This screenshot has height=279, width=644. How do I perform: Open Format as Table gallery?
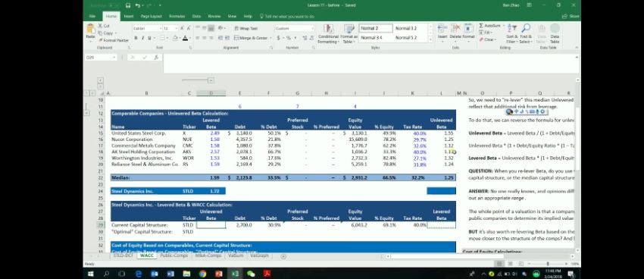click(x=349, y=33)
